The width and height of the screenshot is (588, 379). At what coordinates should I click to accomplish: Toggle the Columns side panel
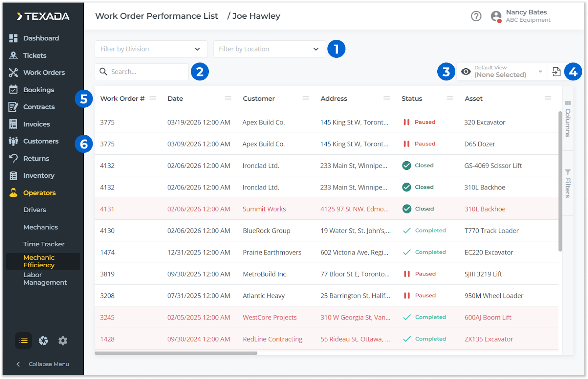tap(568, 119)
